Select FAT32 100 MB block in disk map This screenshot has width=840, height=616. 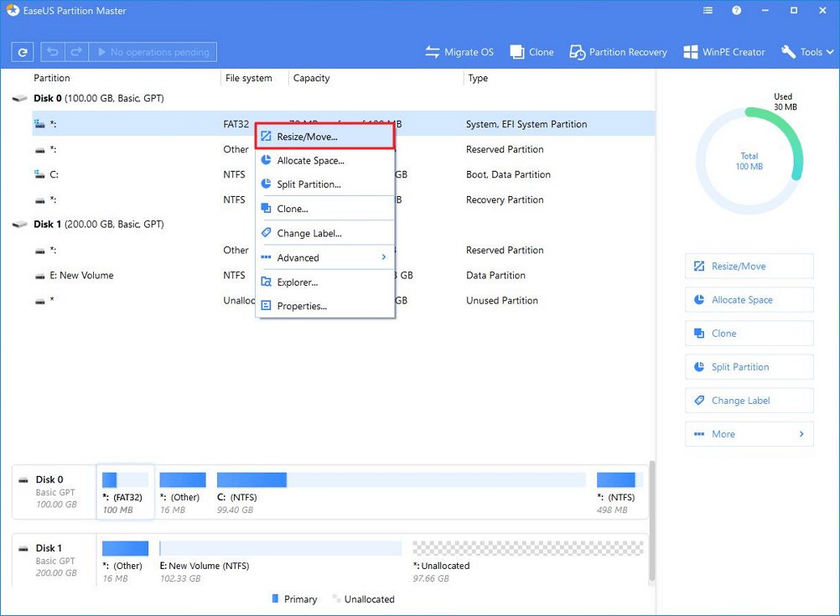coord(126,493)
